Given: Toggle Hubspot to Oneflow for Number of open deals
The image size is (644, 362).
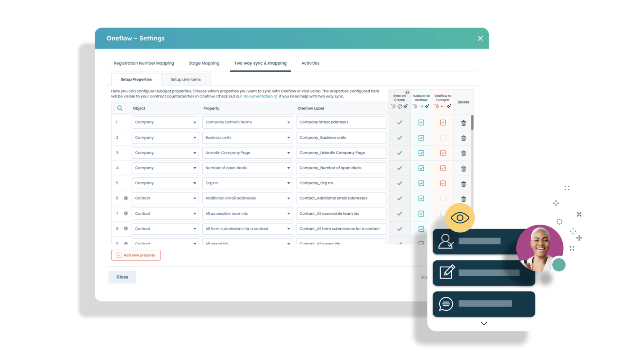Looking at the screenshot, I should [x=421, y=168].
